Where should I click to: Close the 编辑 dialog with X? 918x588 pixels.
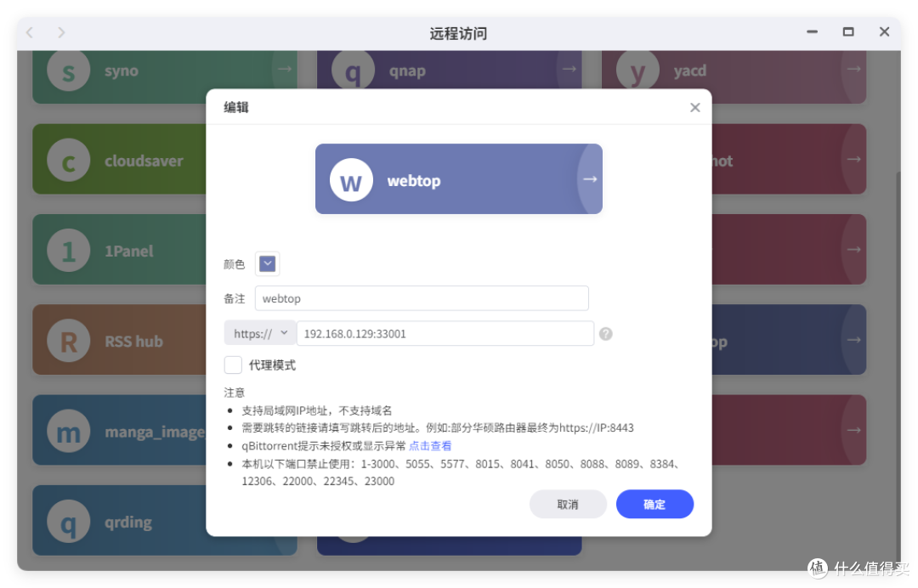(695, 108)
